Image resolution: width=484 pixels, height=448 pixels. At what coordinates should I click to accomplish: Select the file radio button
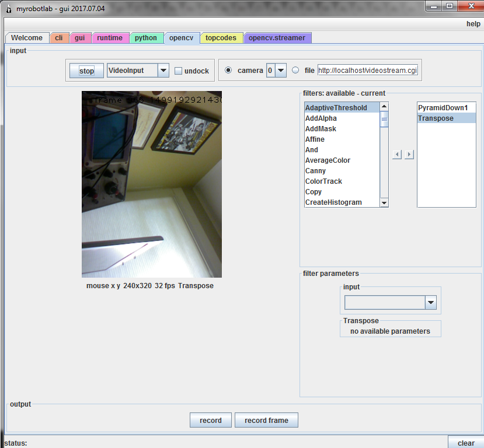295,70
